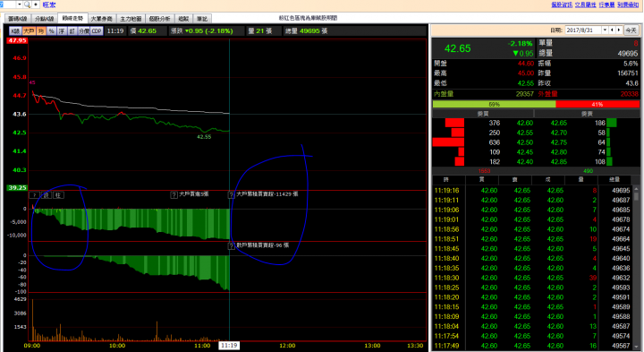Click the % percent scale button

(51, 30)
